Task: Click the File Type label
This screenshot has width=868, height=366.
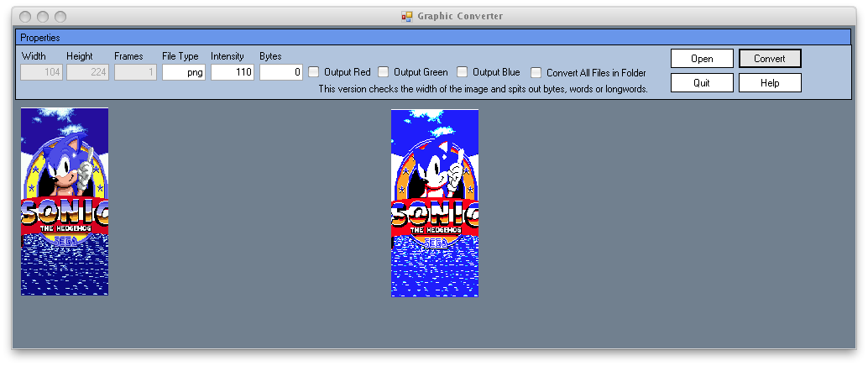Action: [x=180, y=56]
